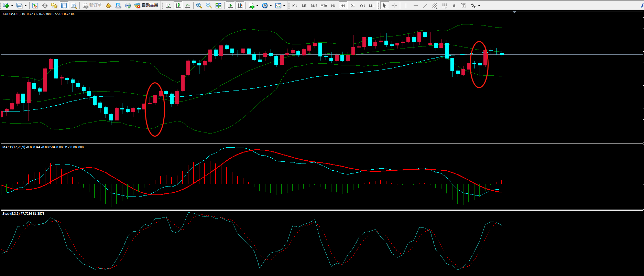Open the Market Watch window
This screenshot has width=644, height=276.
(x=35, y=6)
